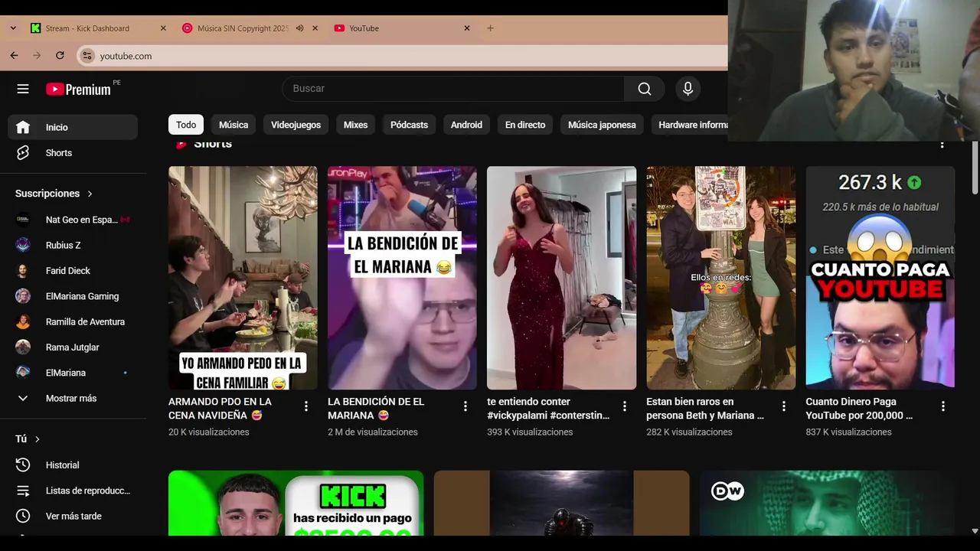Reload the page with refresh icon
The width and height of the screenshot is (980, 551).
pyautogui.click(x=60, y=55)
